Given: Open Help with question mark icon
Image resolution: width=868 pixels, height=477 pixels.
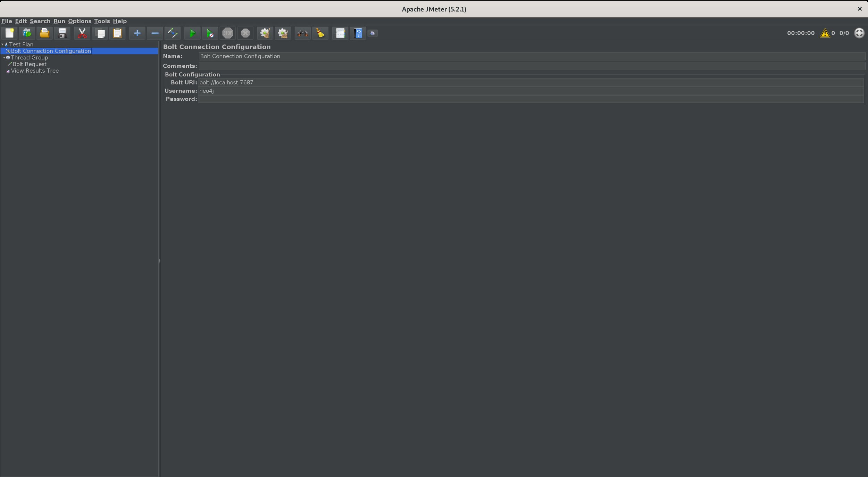Looking at the screenshot, I should (x=358, y=33).
